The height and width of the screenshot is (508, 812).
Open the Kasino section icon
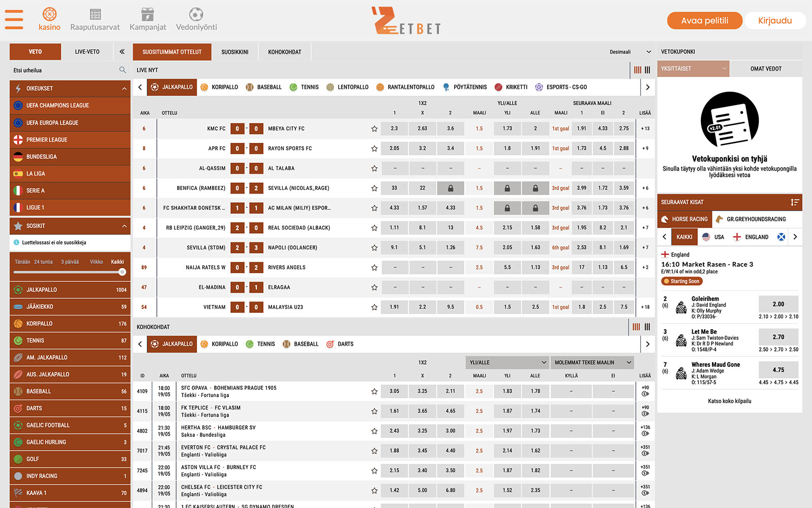coord(49,14)
